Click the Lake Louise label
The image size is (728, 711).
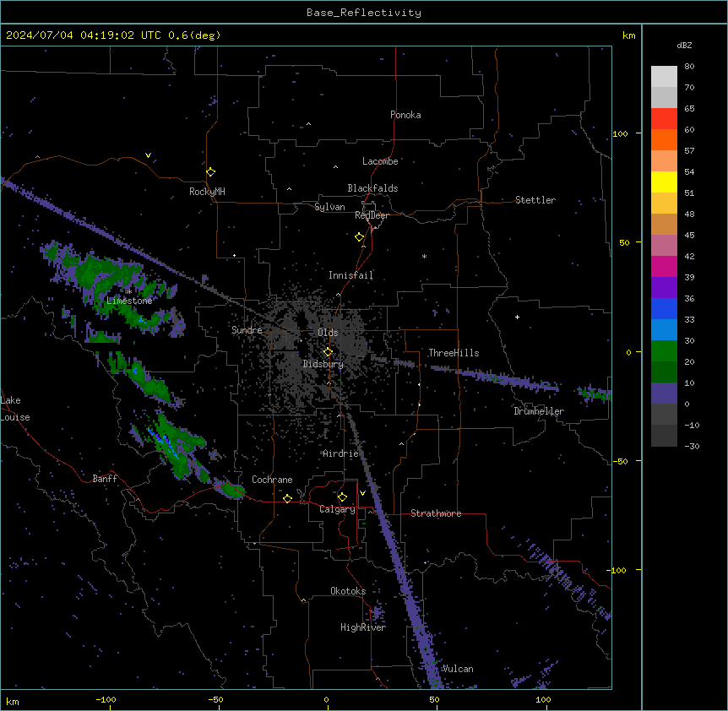(x=15, y=409)
